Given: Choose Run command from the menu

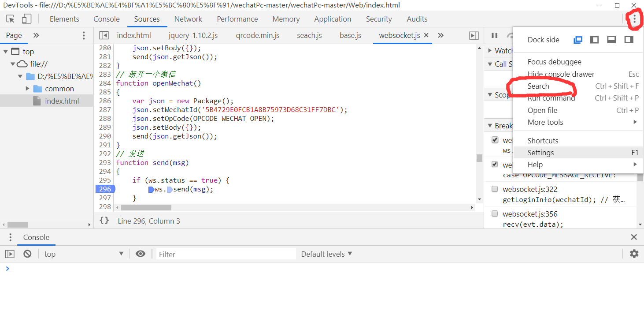Looking at the screenshot, I should [578, 98].
